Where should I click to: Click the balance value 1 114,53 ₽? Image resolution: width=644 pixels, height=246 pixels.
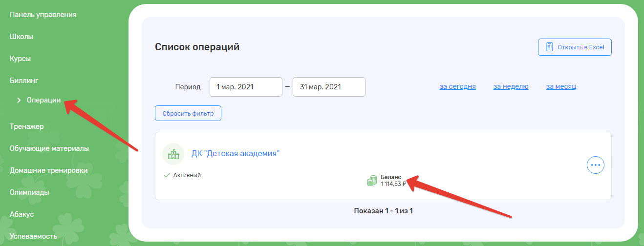(x=394, y=184)
